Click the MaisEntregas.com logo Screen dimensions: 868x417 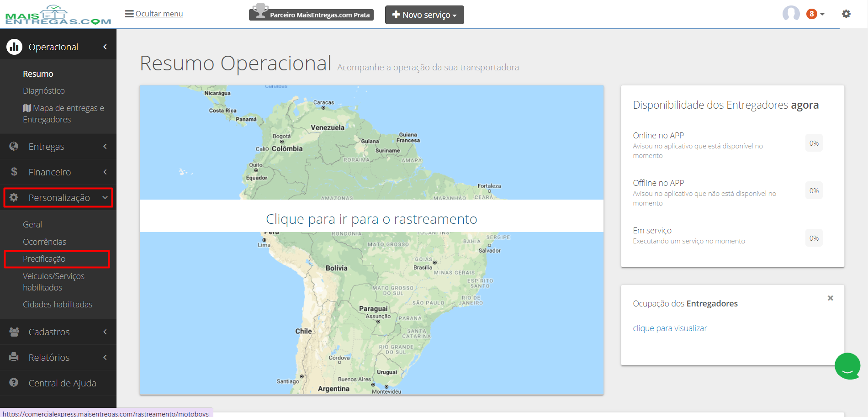tap(58, 15)
